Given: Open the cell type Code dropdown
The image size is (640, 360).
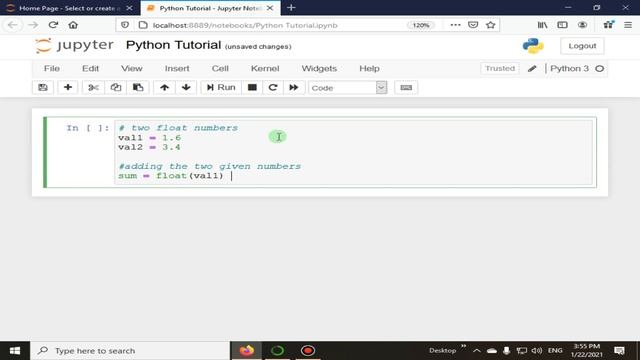Looking at the screenshot, I should tap(348, 88).
